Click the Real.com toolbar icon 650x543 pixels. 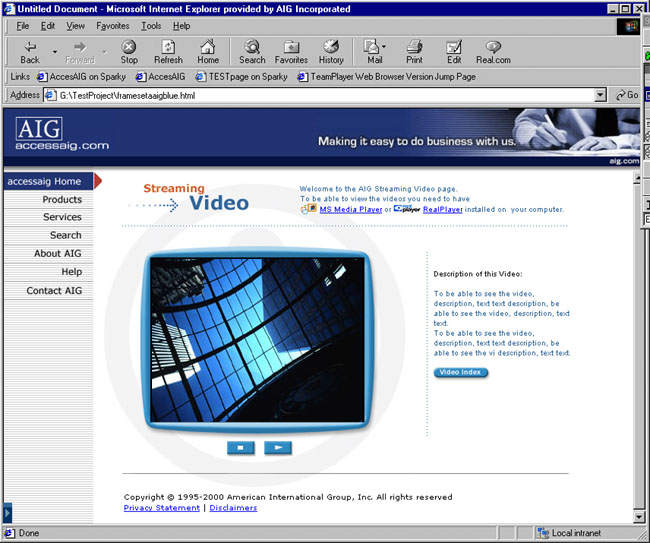pos(493,51)
